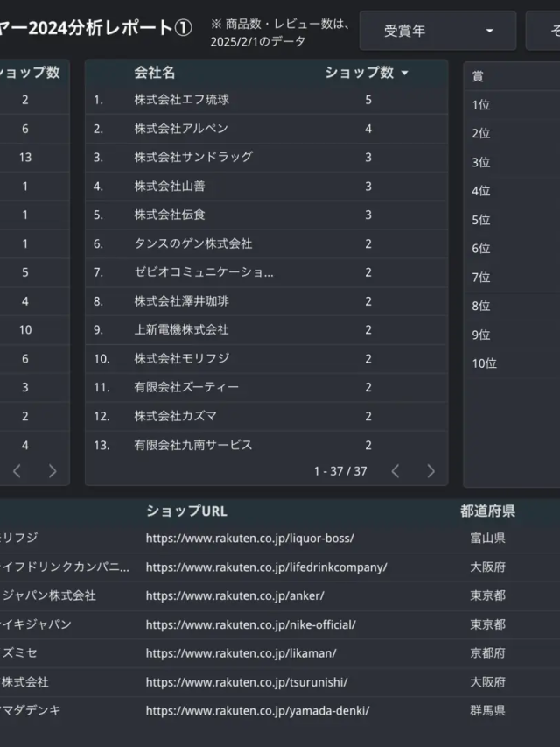Screen dimensions: 560x747
Task: Open the 受賞年 filter dropdown
Action: (x=437, y=31)
